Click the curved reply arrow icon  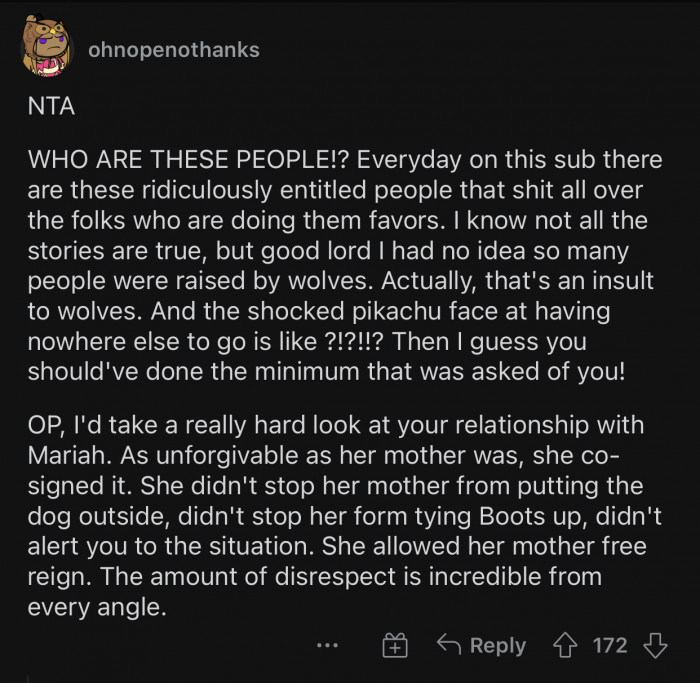449,646
